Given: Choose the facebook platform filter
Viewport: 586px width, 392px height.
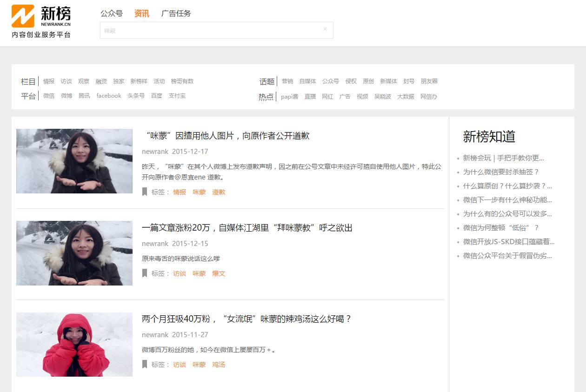Looking at the screenshot, I should pyautogui.click(x=109, y=96).
